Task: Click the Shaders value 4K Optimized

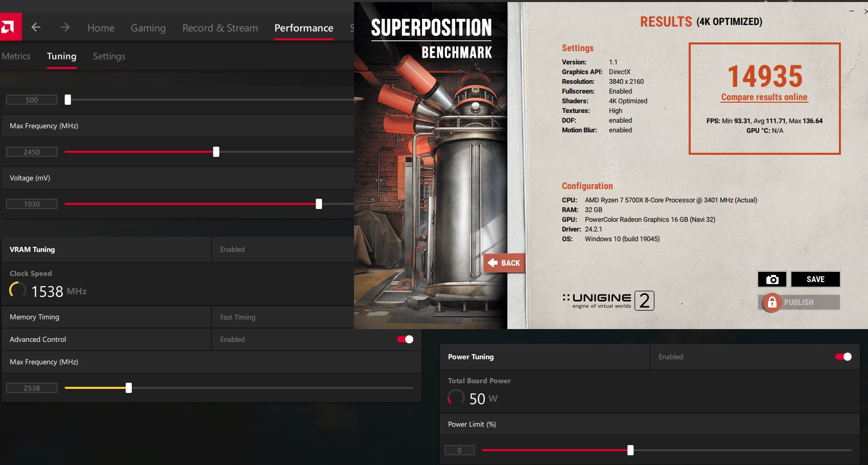Action: [x=628, y=101]
